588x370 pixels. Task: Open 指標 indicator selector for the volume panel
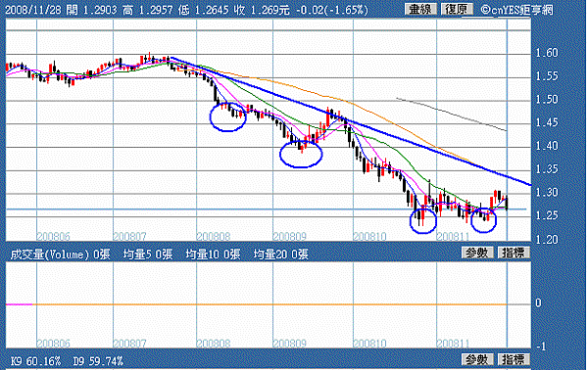514,253
